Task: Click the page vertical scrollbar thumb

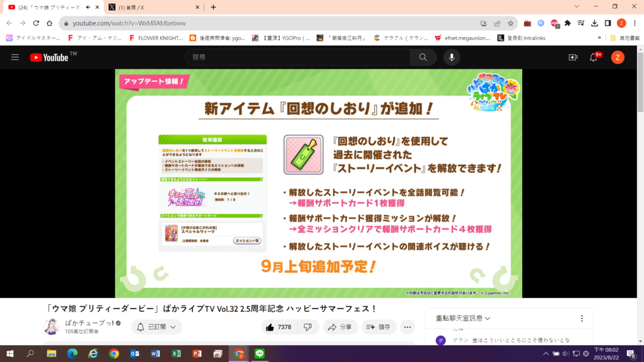Action: 640,81
